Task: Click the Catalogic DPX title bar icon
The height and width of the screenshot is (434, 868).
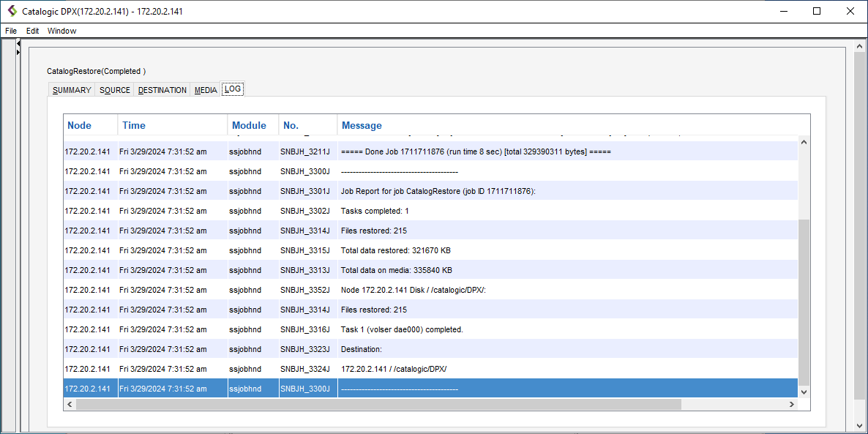Action: coord(12,12)
